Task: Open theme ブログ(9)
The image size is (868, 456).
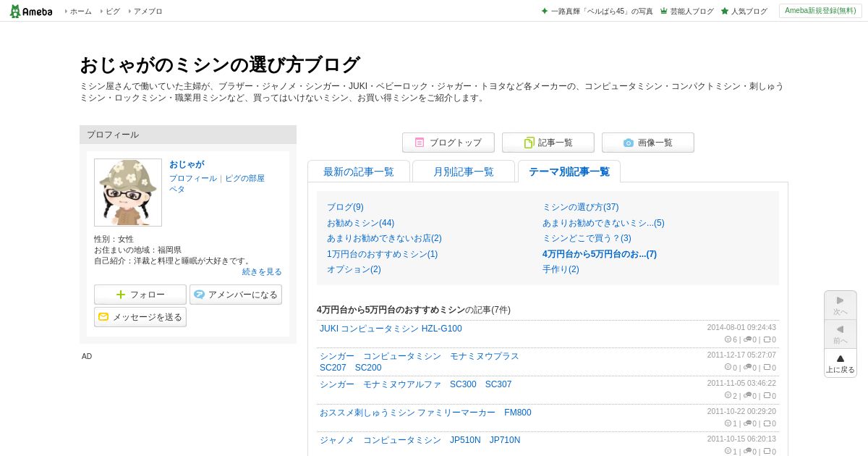Action: [345, 207]
